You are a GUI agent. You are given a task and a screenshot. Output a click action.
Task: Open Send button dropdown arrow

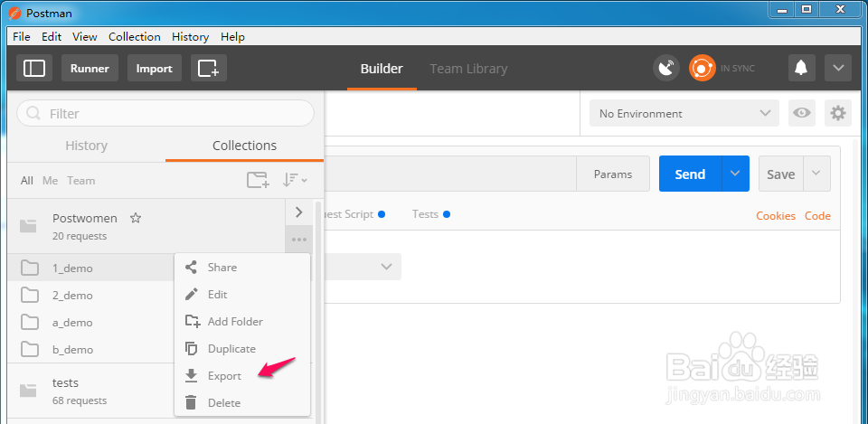[x=735, y=174]
